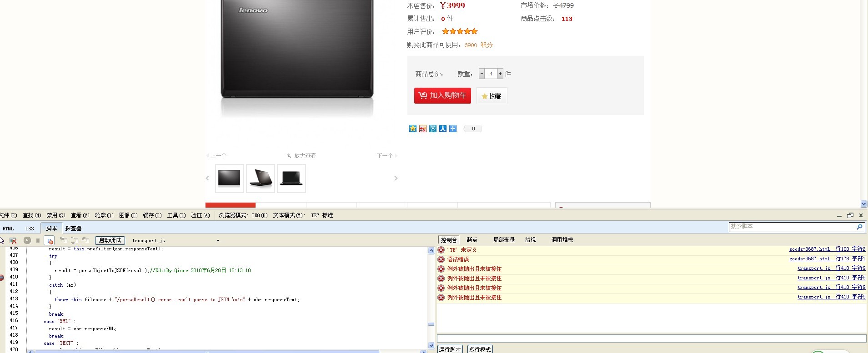Click the search magnifier in script search box
The height and width of the screenshot is (353, 868).
pos(859,226)
